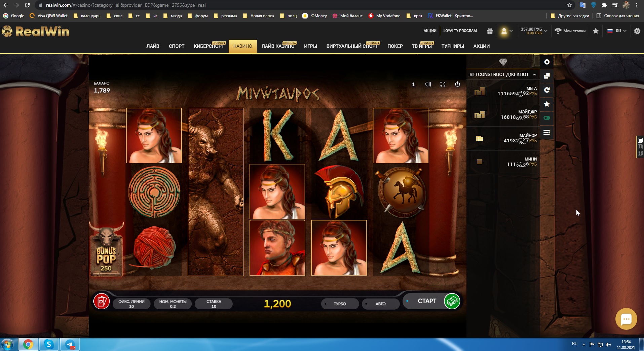Open the LOYALTY PROGRAM link

pyautogui.click(x=460, y=31)
